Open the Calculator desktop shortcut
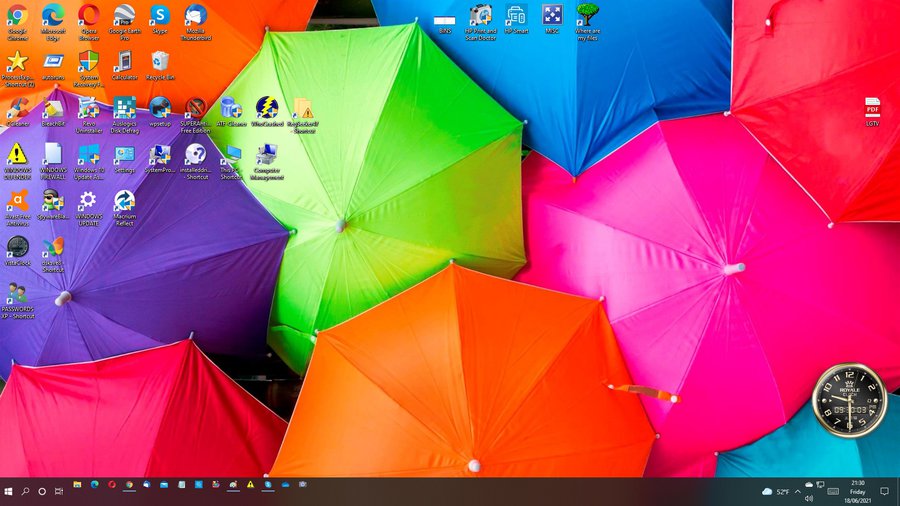The width and height of the screenshot is (900, 506). coord(125,65)
